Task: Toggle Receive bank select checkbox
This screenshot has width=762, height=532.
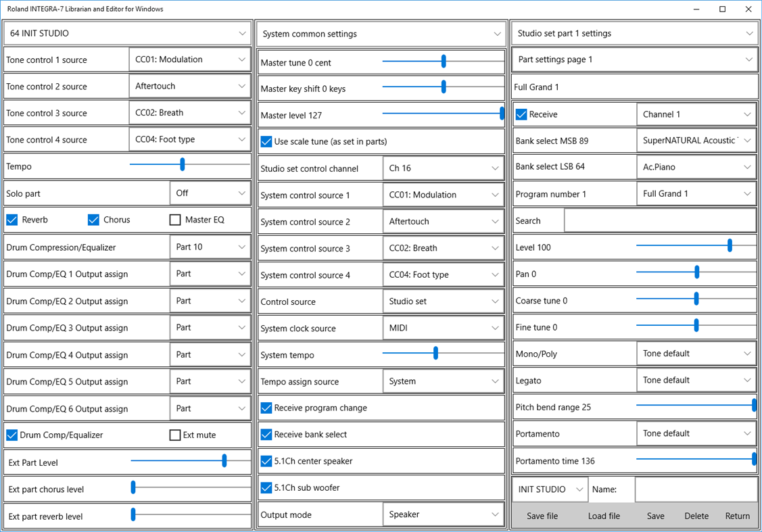Action: click(266, 435)
